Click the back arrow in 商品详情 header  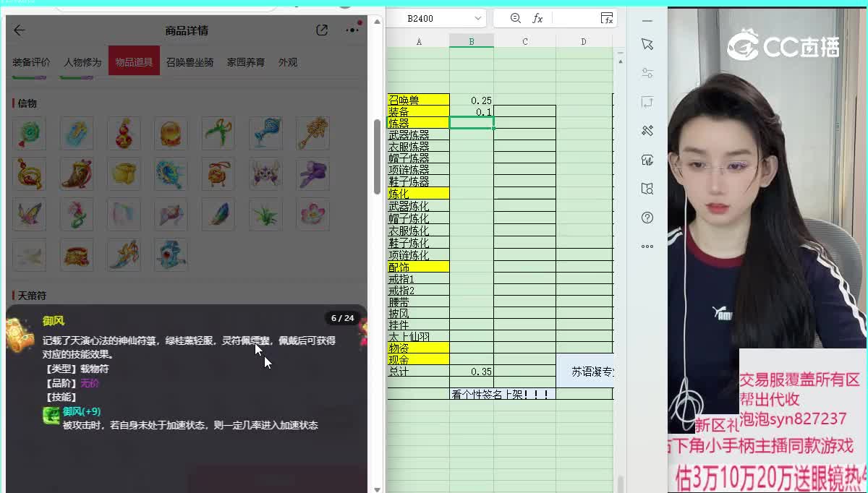click(x=20, y=30)
